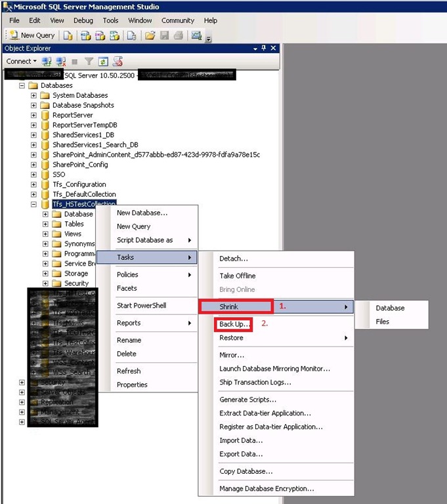Image resolution: width=447 pixels, height=504 pixels.
Task: Click the Filter funnel icon
Action: point(89,62)
